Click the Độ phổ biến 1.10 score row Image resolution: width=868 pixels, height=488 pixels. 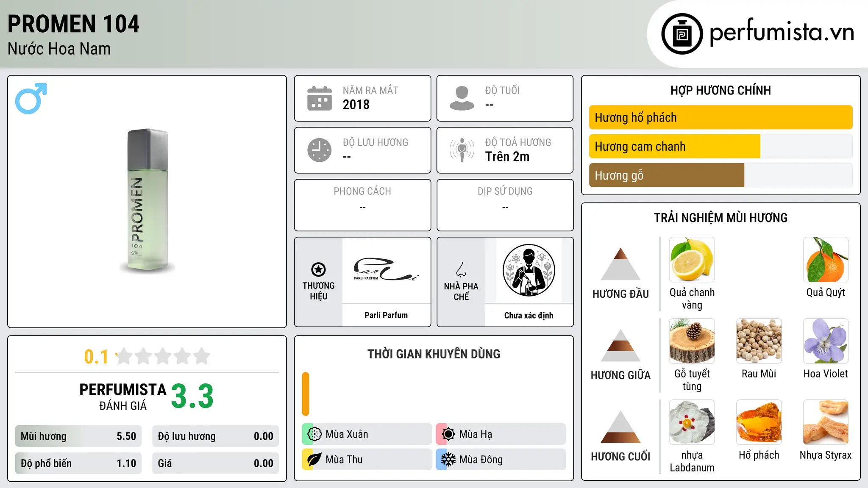pyautogui.click(x=78, y=463)
